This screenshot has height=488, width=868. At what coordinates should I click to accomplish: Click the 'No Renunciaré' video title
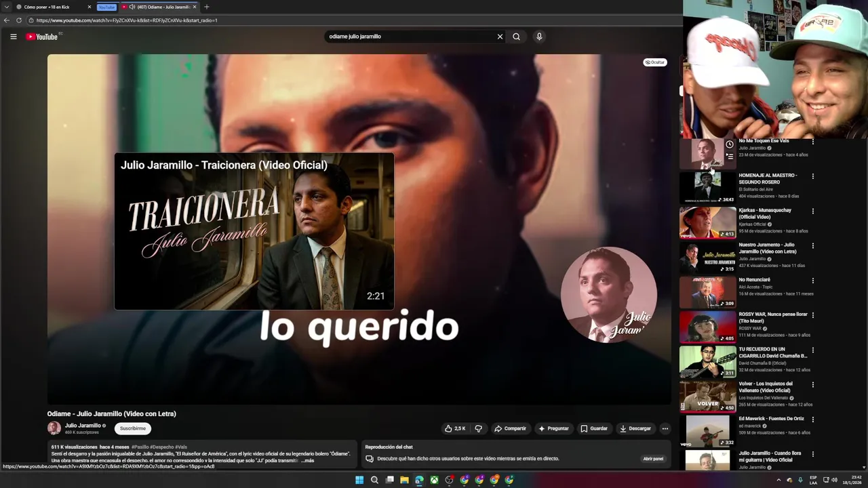point(755,279)
